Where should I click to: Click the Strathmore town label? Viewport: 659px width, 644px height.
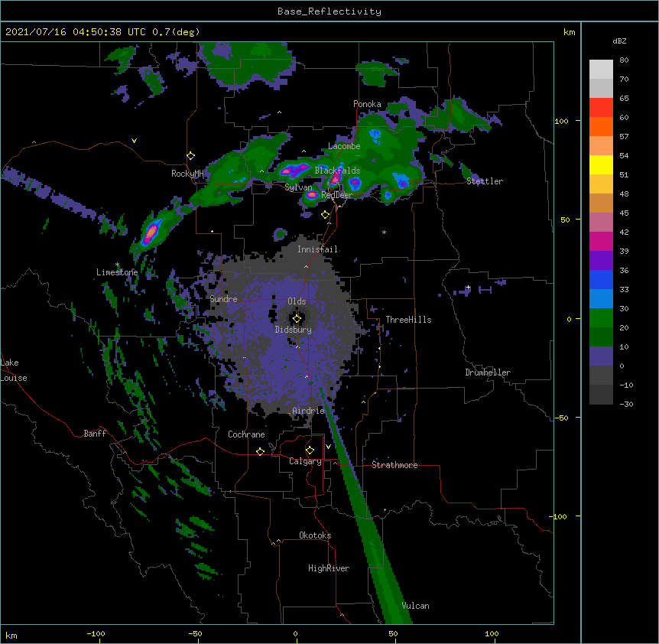click(x=394, y=464)
